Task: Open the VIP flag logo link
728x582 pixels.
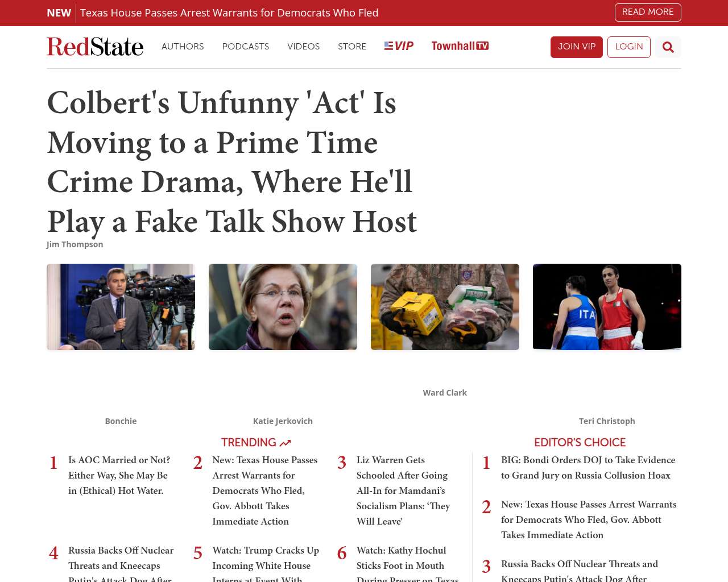Action: point(399,46)
